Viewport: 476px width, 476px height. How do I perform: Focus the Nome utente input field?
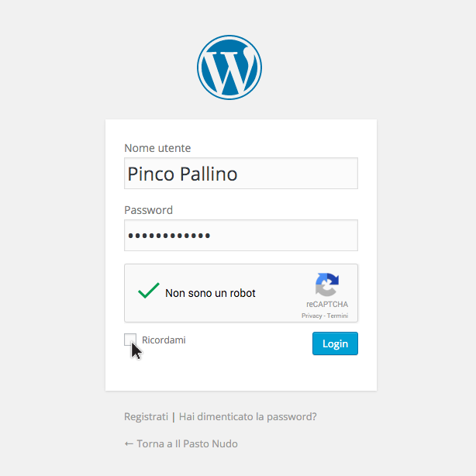pyautogui.click(x=241, y=174)
